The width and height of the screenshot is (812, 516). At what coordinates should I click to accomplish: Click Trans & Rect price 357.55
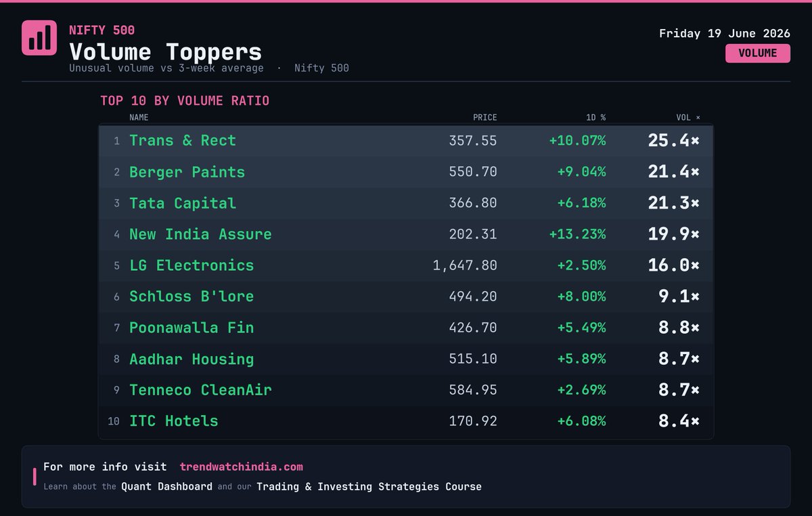click(473, 141)
